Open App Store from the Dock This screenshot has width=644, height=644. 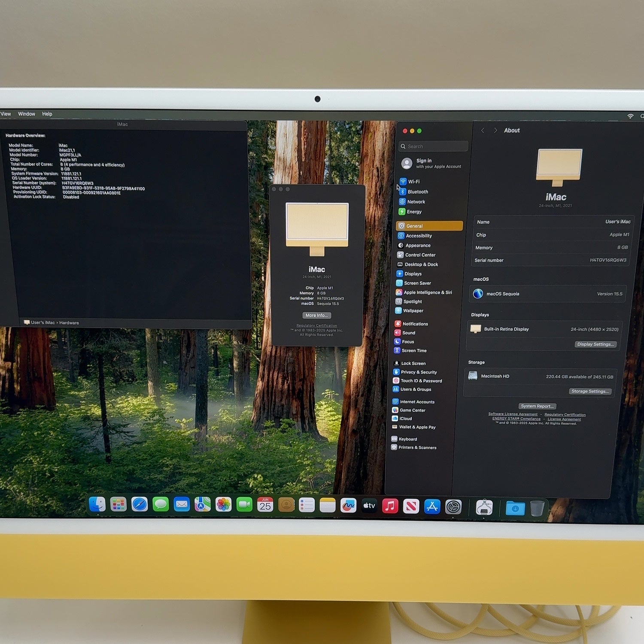432,507
